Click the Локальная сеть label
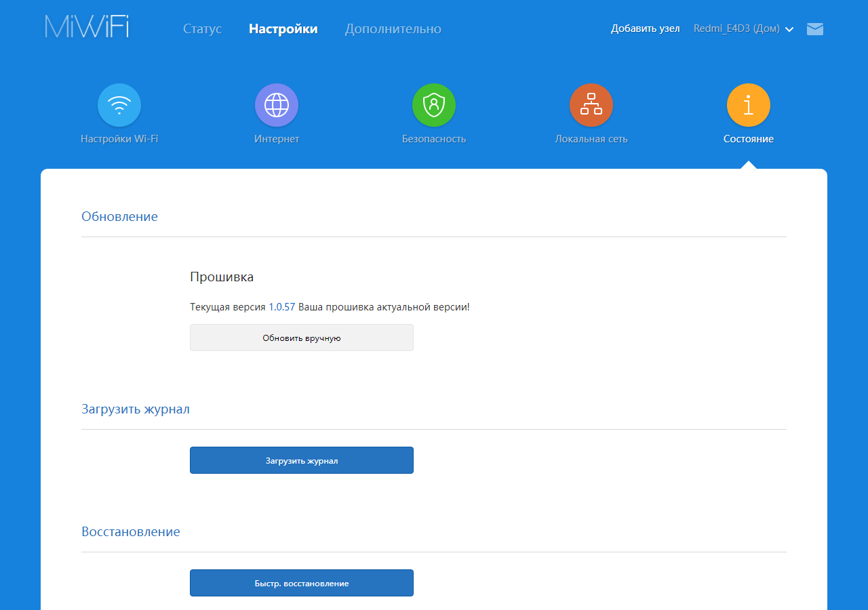This screenshot has height=610, width=868. click(591, 139)
